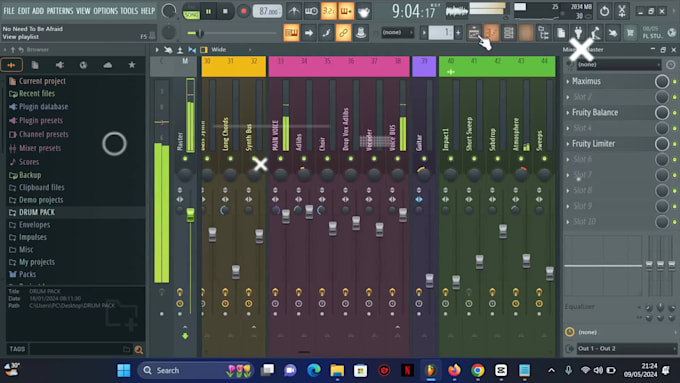Toggle Song mode switch
This screenshot has width=680, height=383.
point(191,12)
